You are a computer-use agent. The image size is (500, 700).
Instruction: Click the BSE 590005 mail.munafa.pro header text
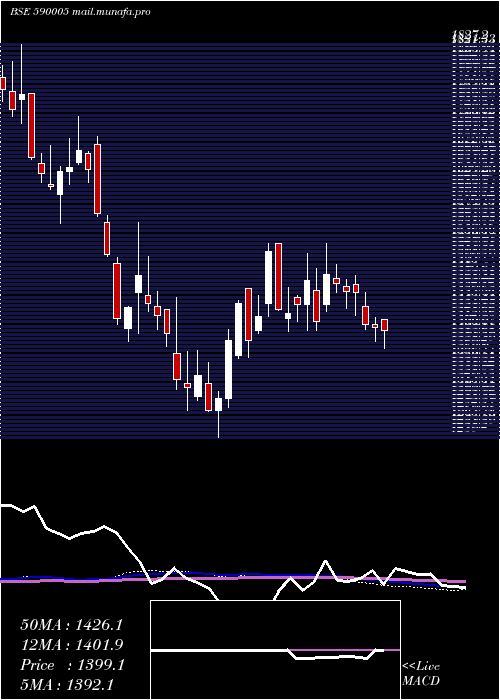coord(80,12)
